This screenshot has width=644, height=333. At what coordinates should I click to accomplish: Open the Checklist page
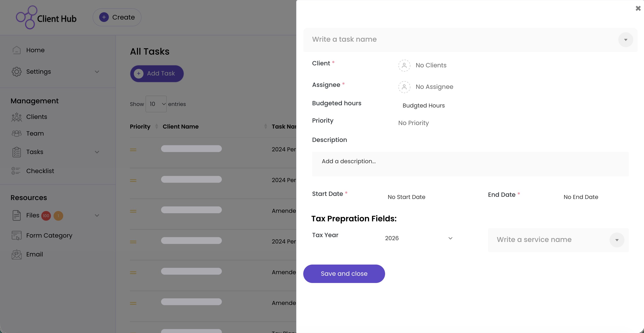(x=40, y=171)
